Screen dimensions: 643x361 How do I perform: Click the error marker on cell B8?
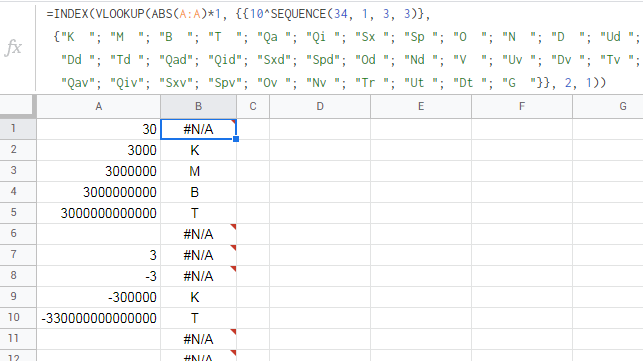point(233,269)
